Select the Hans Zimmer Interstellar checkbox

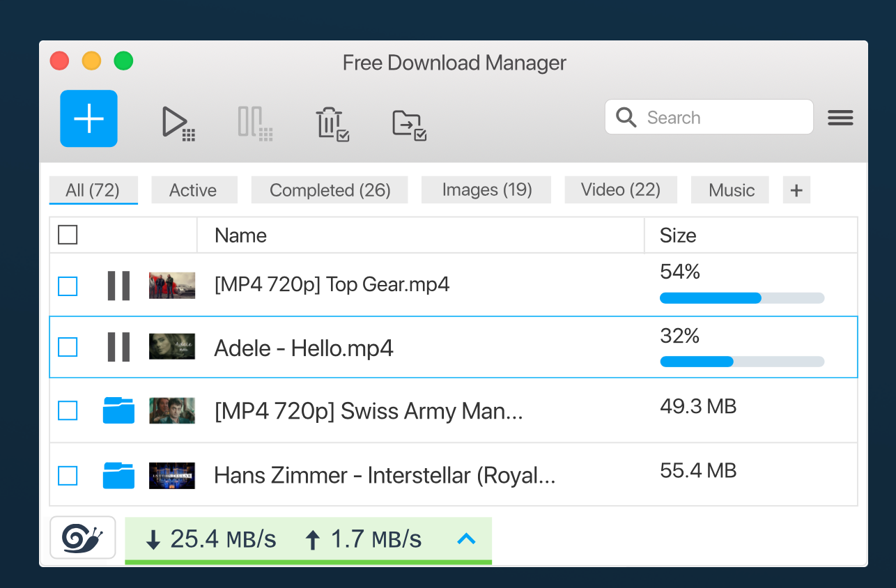tap(68, 476)
